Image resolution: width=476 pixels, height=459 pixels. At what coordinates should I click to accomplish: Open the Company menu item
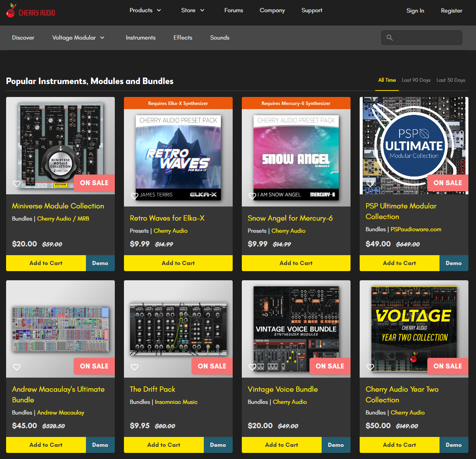coord(272,10)
